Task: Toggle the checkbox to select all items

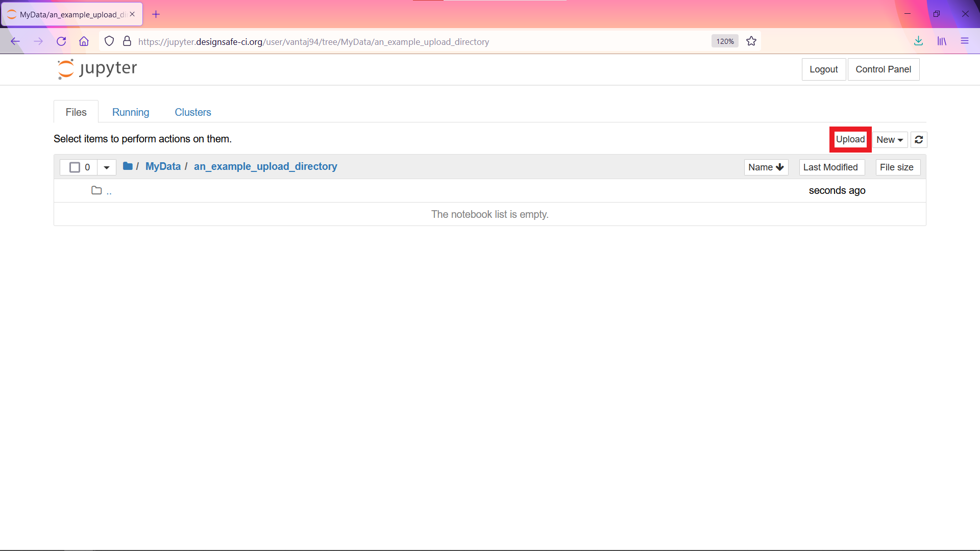Action: point(75,167)
